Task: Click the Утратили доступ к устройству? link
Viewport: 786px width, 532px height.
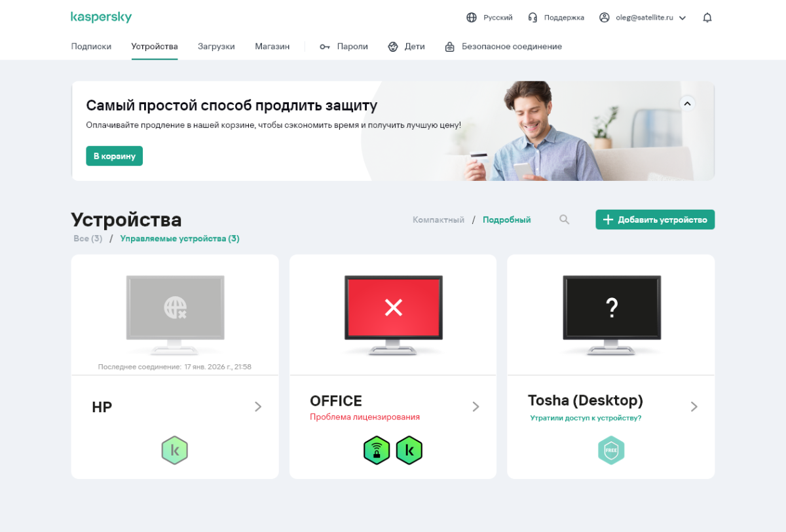Action: coord(586,418)
